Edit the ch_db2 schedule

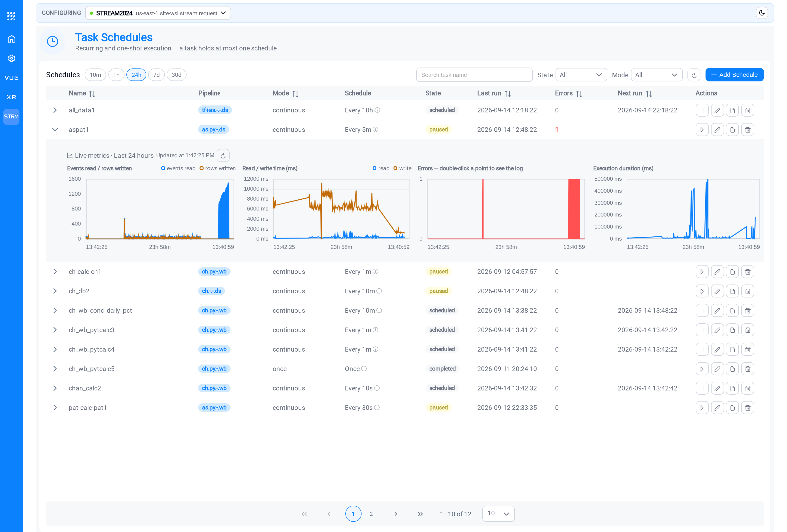717,291
